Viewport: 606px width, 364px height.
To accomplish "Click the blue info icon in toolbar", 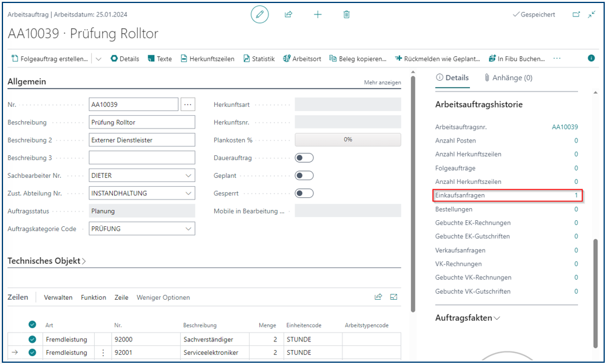I will coord(591,59).
